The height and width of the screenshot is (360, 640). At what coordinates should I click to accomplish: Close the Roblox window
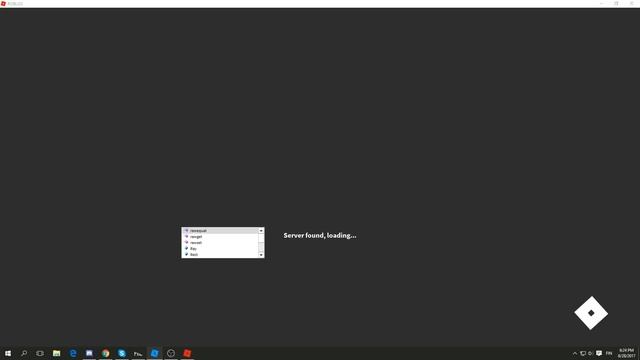[x=631, y=3]
